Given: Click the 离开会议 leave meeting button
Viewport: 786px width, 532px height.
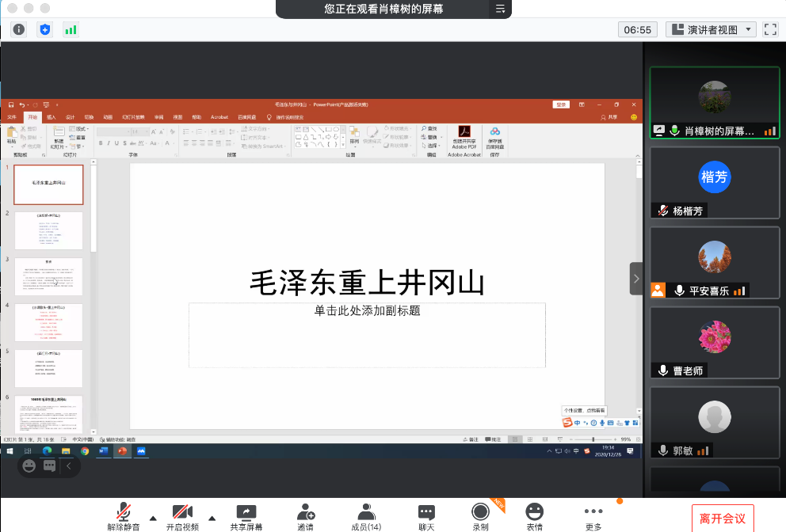Looking at the screenshot, I should click(722, 519).
